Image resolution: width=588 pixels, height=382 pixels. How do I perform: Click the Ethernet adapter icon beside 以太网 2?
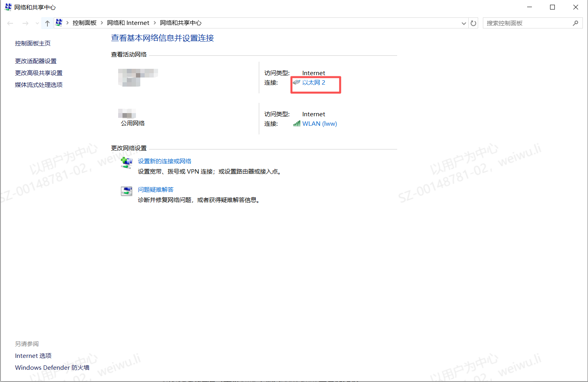(x=296, y=83)
